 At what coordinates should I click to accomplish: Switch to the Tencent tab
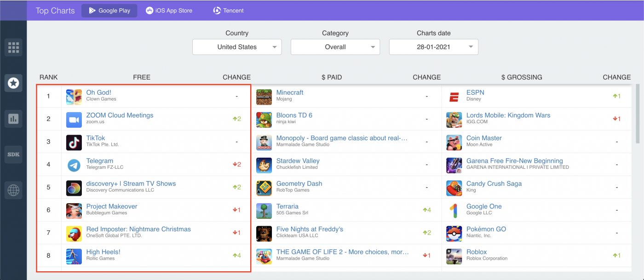coord(229,10)
